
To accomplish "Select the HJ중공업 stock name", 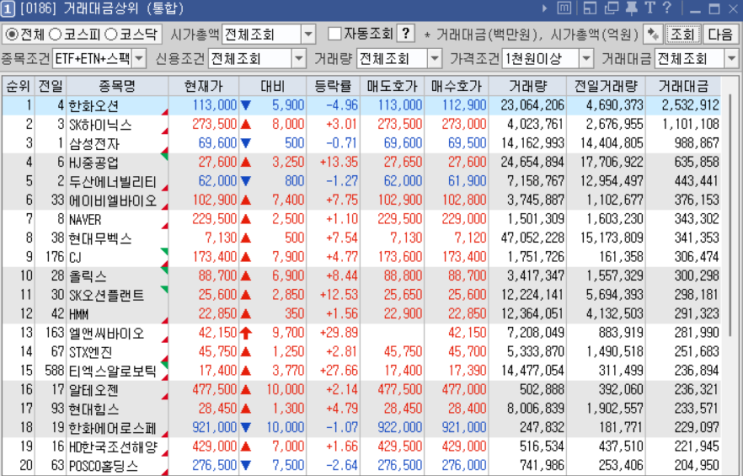I will 94,162.
